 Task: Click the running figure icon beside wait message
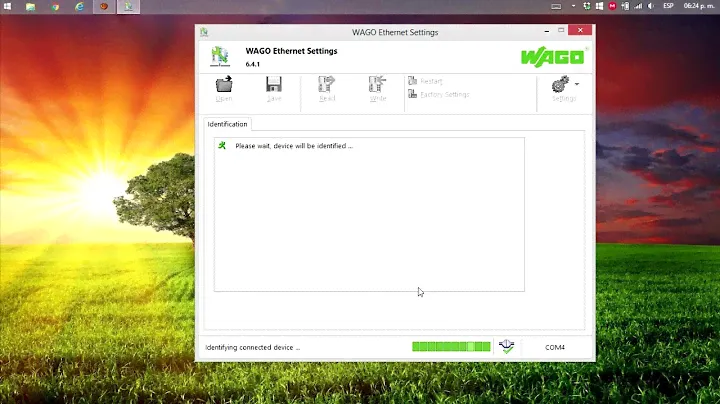[222, 146]
